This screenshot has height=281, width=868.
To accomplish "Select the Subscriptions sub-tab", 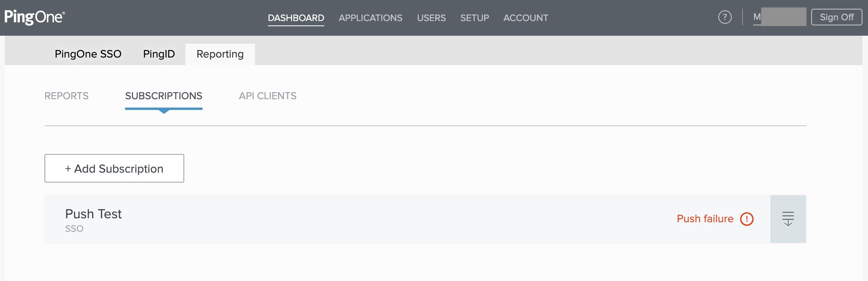I will [164, 96].
